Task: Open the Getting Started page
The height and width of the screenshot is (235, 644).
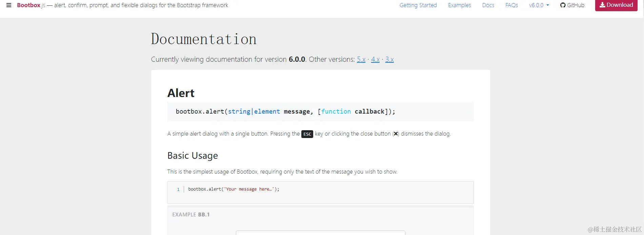Action: click(418, 5)
